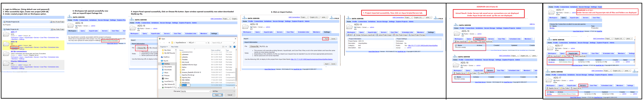Refresh the AQS_v6 folder in the Open dialog
Screen dimensions: 644x103
tap(209, 43)
